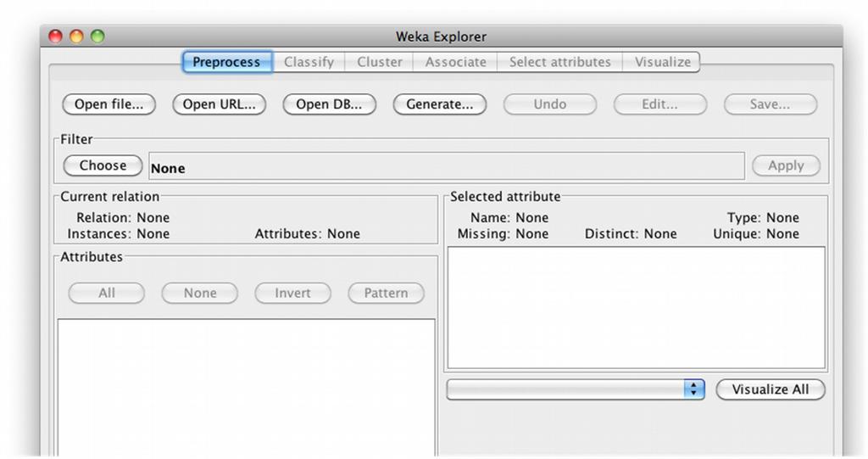Click the 'Attributes: None' text
This screenshot has width=868, height=459.
(307, 234)
